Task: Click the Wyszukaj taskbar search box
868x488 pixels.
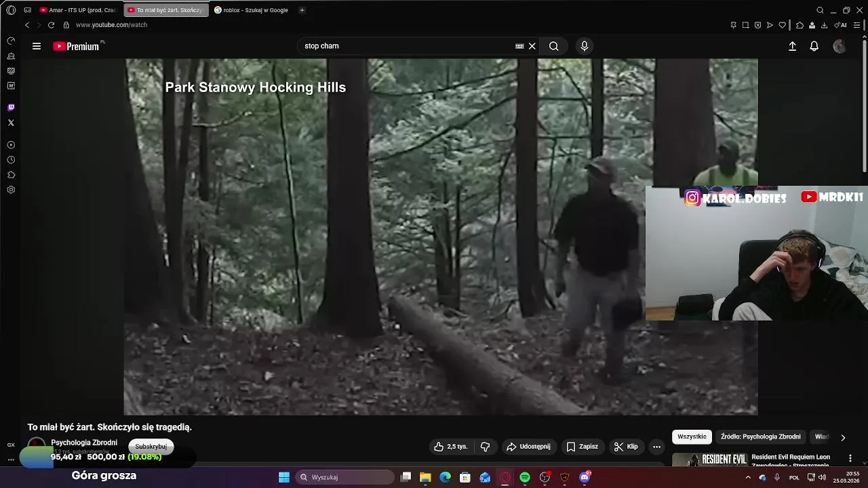Action: [x=344, y=477]
